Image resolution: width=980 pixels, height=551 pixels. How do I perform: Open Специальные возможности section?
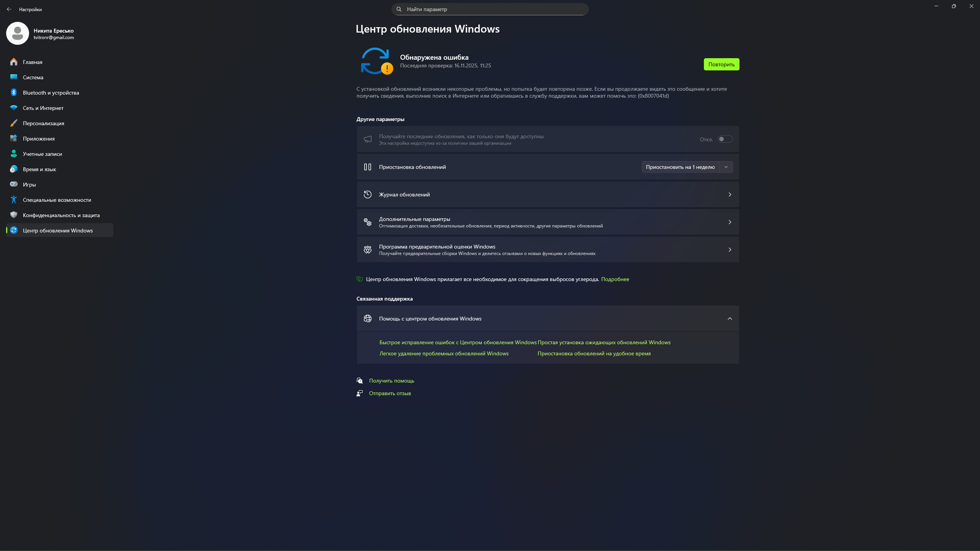point(60,199)
